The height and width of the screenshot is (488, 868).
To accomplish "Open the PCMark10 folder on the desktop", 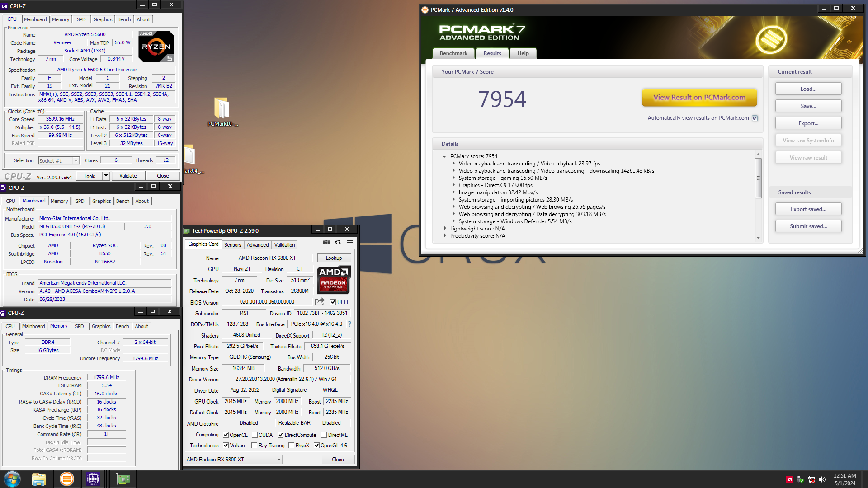I will tap(222, 112).
